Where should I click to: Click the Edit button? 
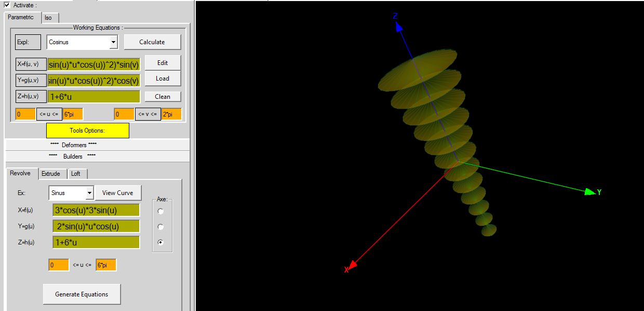[x=163, y=63]
